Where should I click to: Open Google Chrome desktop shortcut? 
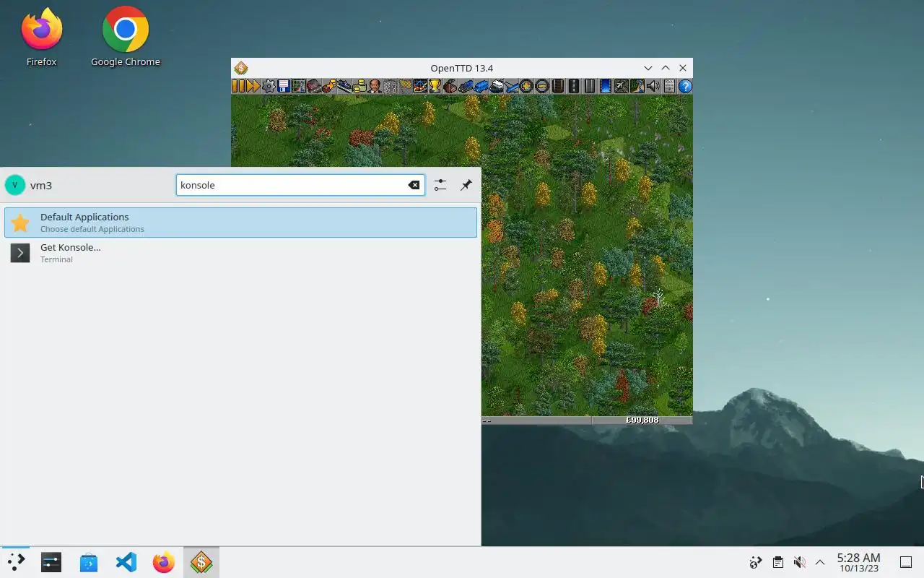coord(126,38)
